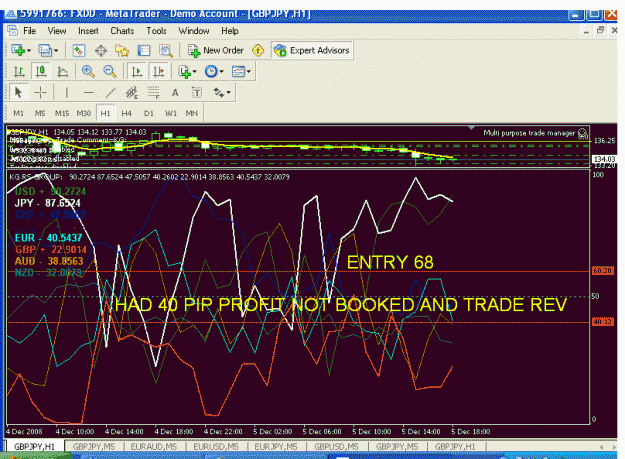Click the 134.03 current price label

[x=604, y=159]
